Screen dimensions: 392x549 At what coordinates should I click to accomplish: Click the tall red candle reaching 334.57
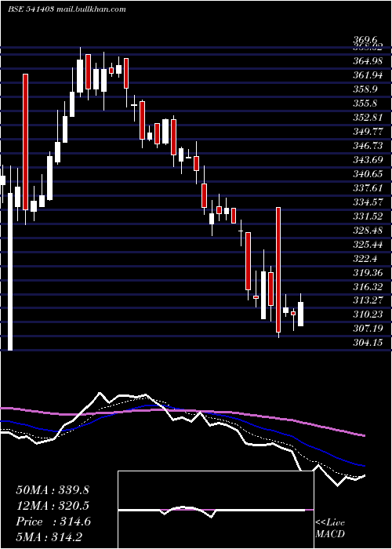tap(278, 270)
